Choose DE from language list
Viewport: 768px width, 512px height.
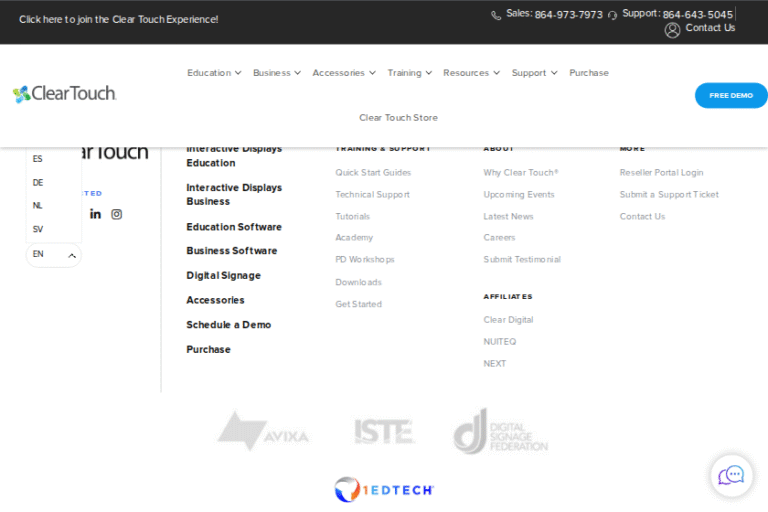[38, 183]
